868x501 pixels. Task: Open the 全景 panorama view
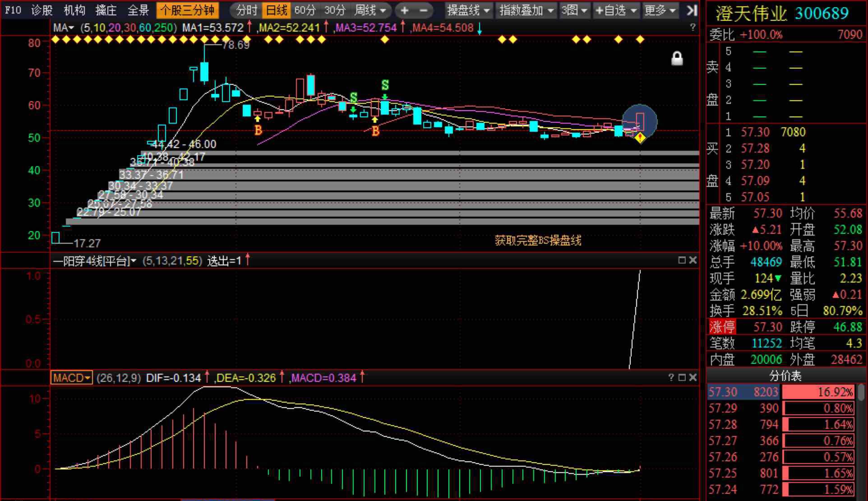pos(138,10)
